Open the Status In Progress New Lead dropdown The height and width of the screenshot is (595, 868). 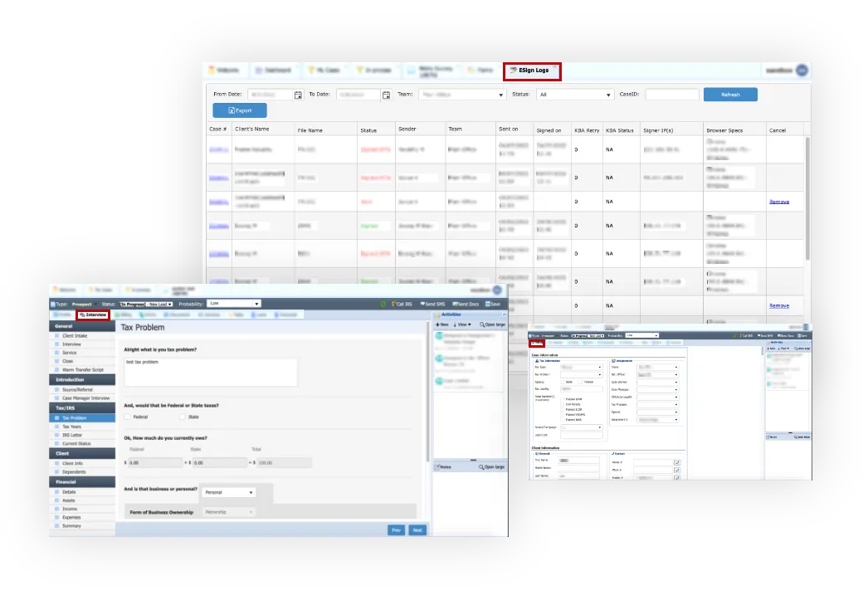[146, 304]
